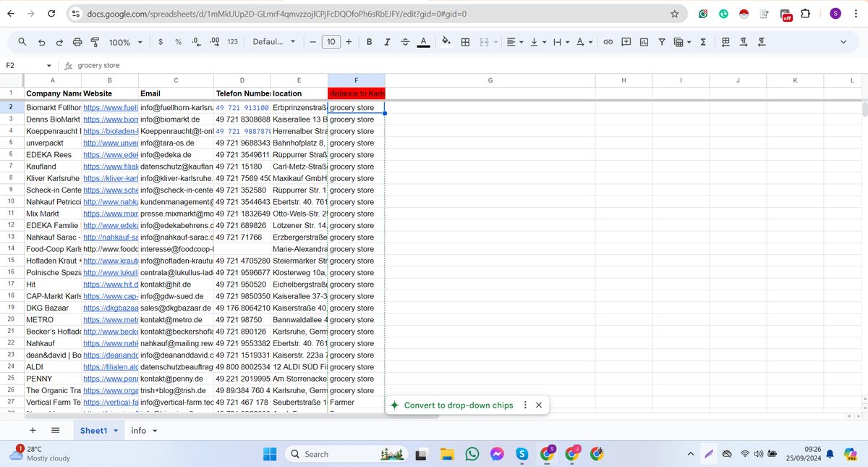The height and width of the screenshot is (467, 868).
Task: Insert a link
Action: [608, 43]
